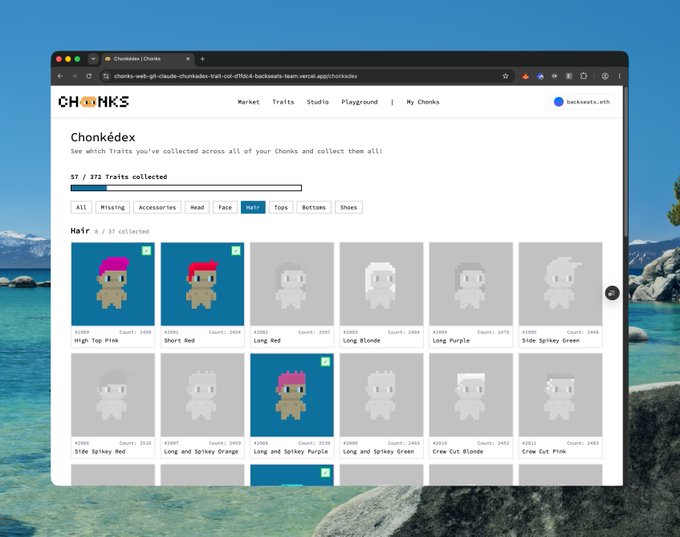Open the Crew Cut Pink trait thumbnail
Viewport: 680px width, 537px height.
coord(560,395)
